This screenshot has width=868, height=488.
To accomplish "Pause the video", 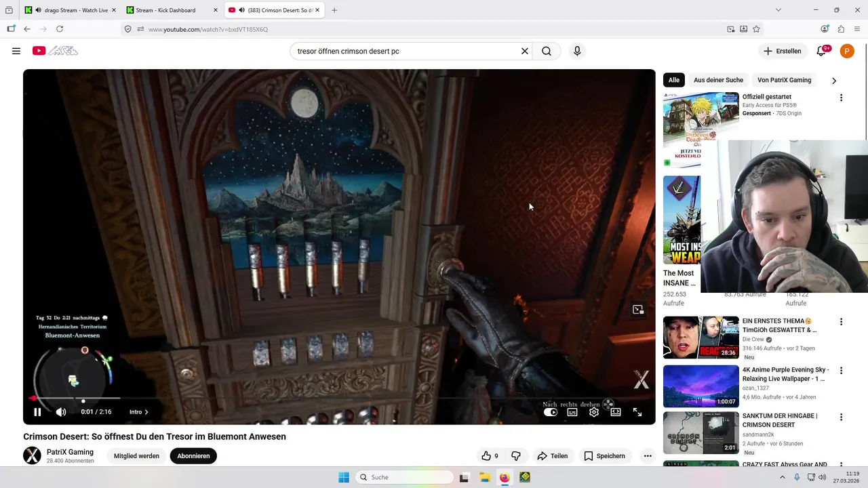I will tap(37, 411).
